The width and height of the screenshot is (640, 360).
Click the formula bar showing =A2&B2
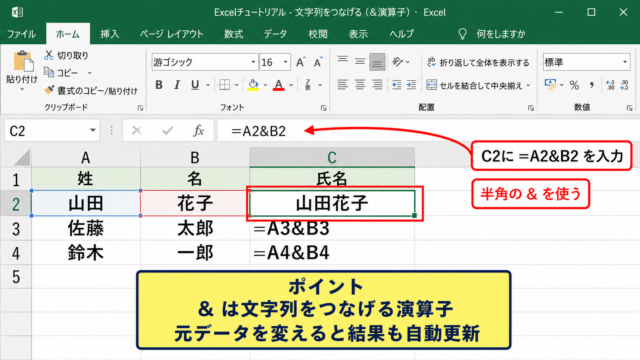pyautogui.click(x=428, y=131)
